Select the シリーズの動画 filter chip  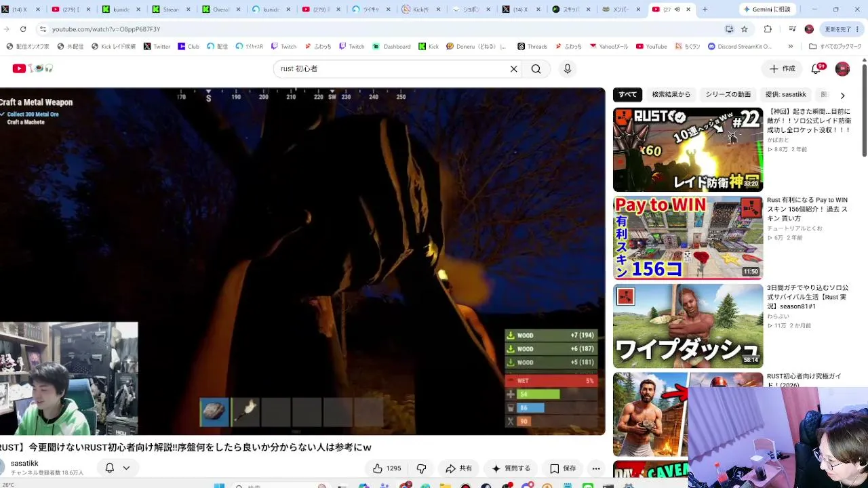728,94
